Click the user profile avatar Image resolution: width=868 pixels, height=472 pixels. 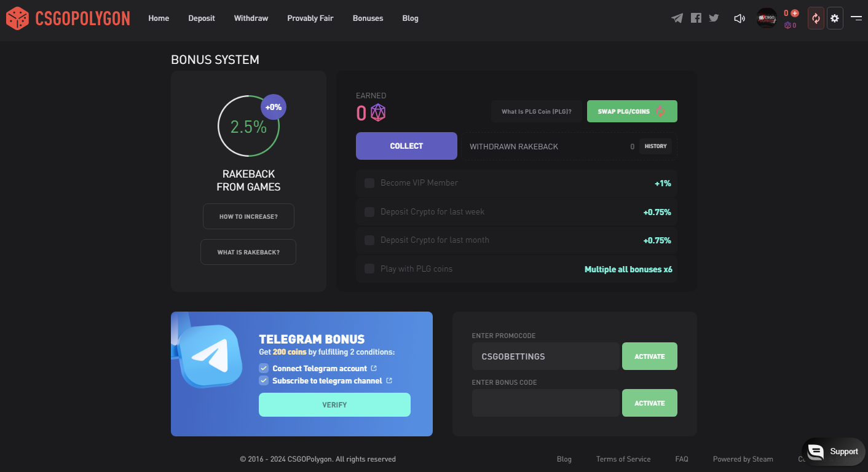coord(767,18)
